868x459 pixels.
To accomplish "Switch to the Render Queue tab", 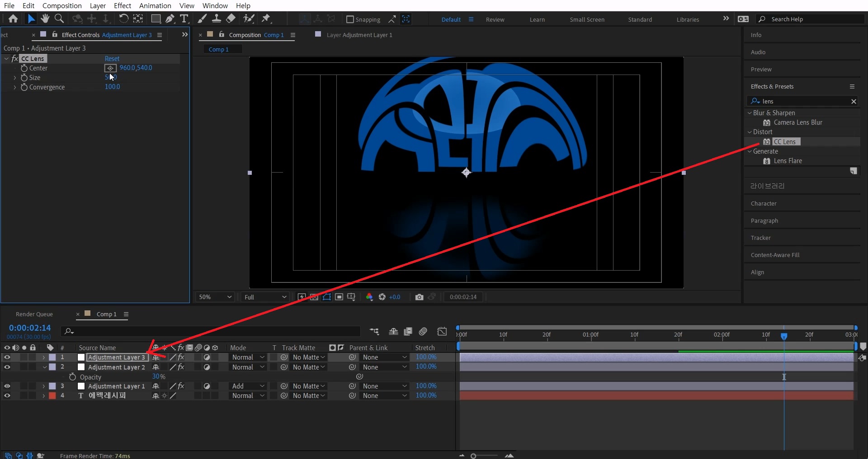I will pos(34,314).
